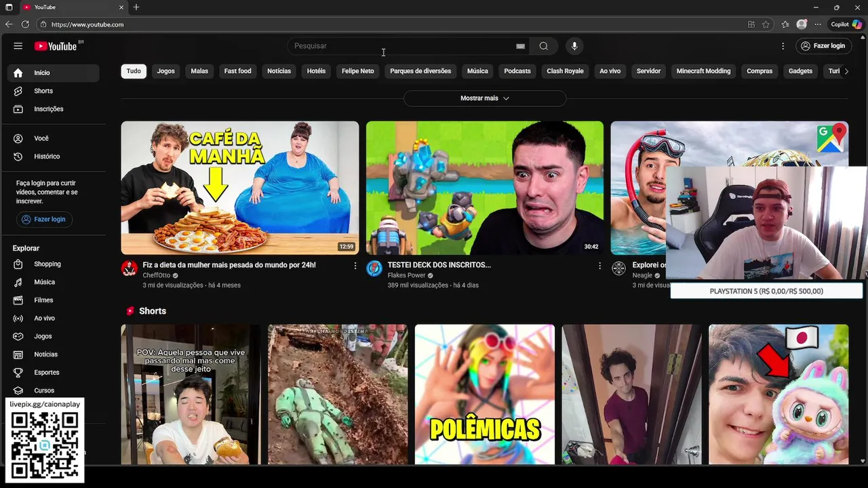Open Shorts in the sidebar
The height and width of the screenshot is (488, 868).
pos(53,91)
